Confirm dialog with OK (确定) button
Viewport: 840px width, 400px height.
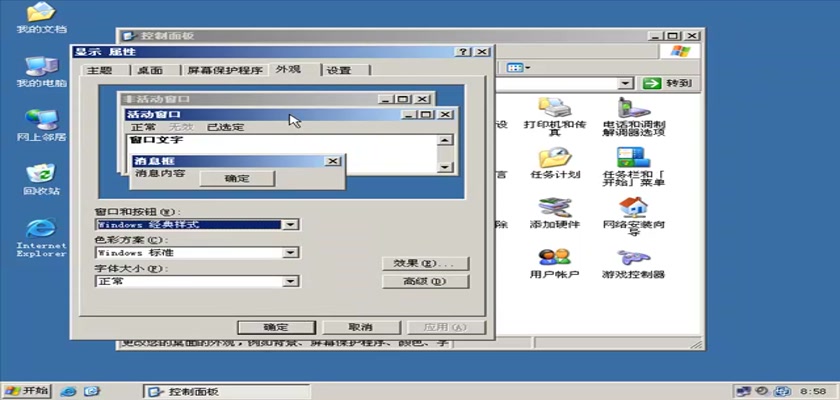[x=276, y=327]
